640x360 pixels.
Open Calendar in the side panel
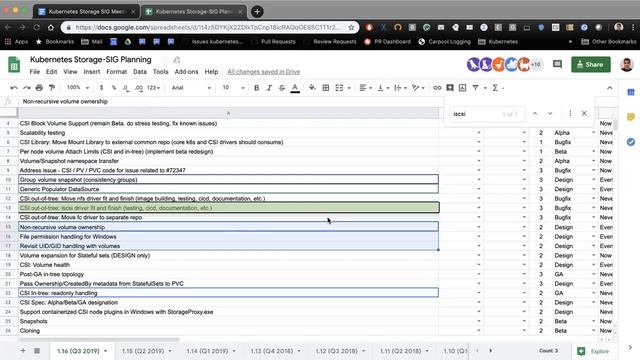(631, 92)
